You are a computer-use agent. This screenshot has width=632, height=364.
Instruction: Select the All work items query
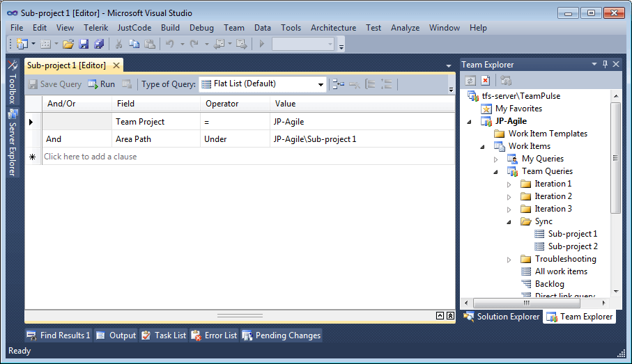click(561, 271)
